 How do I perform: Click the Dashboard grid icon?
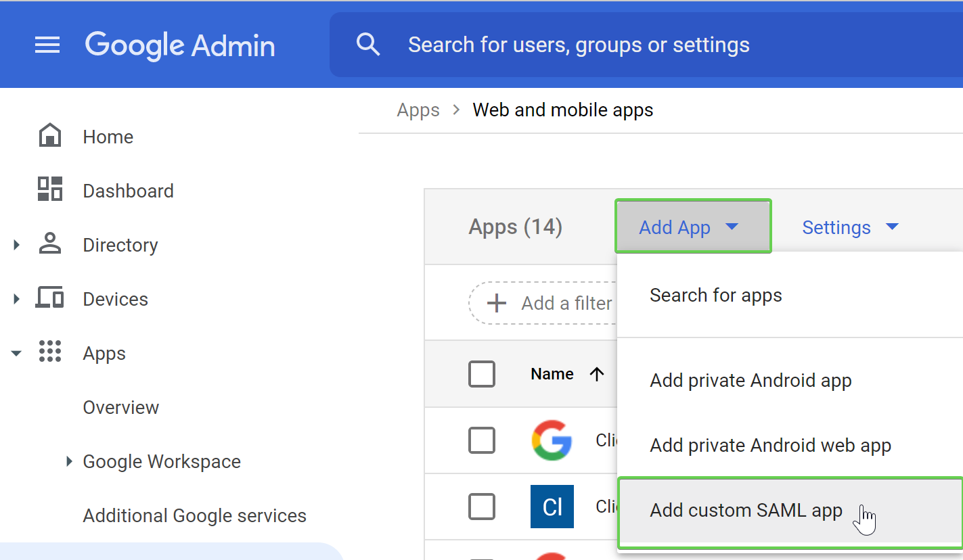(50, 189)
